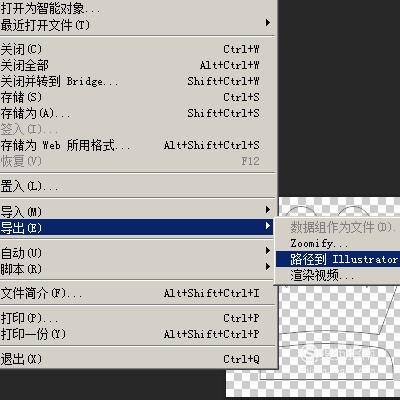400x400 pixels.
Task: Choose 置入(L) place command
Action: [x=137, y=186]
